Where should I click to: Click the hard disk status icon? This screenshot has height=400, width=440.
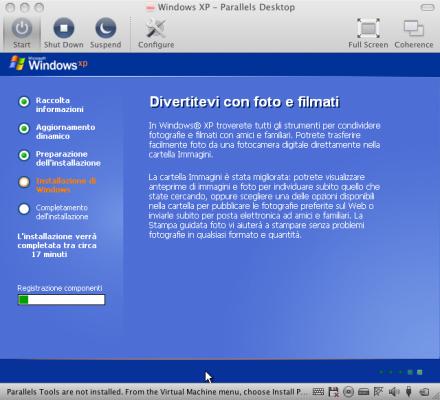[x=363, y=392]
